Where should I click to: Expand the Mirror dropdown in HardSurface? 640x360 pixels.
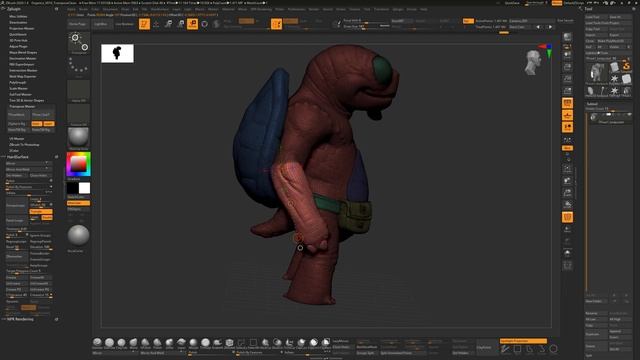(28, 163)
